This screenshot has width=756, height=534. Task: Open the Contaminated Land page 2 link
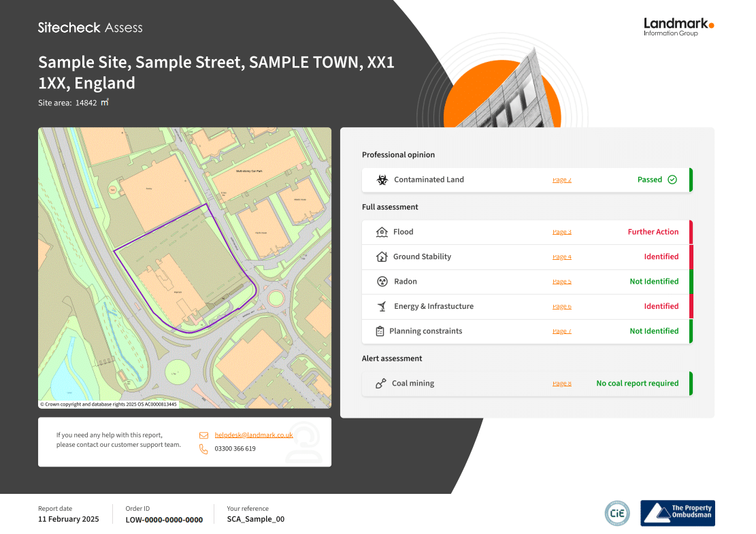pos(561,180)
